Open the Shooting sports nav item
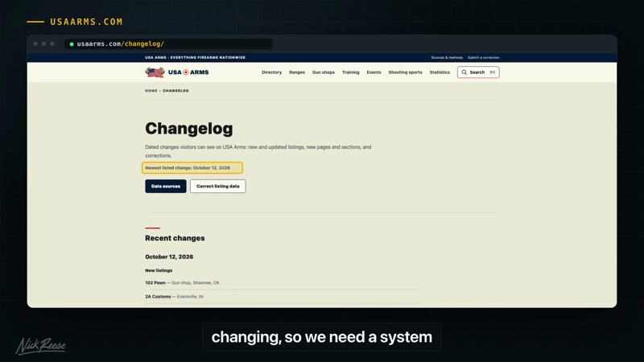This screenshot has width=644, height=362. tap(405, 72)
